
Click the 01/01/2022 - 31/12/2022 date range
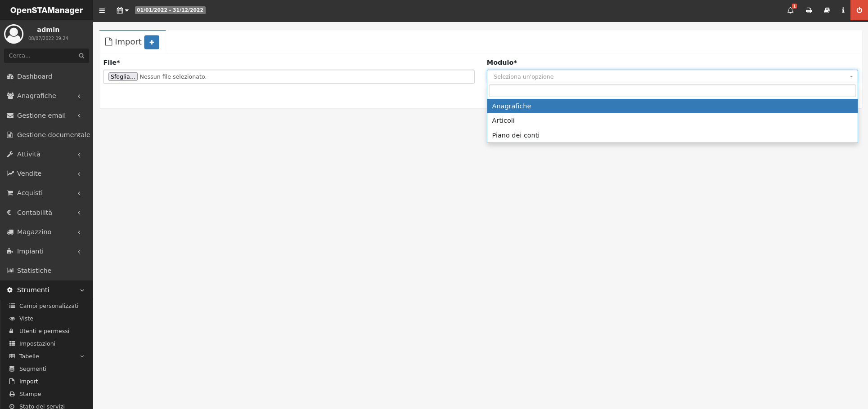pyautogui.click(x=170, y=10)
